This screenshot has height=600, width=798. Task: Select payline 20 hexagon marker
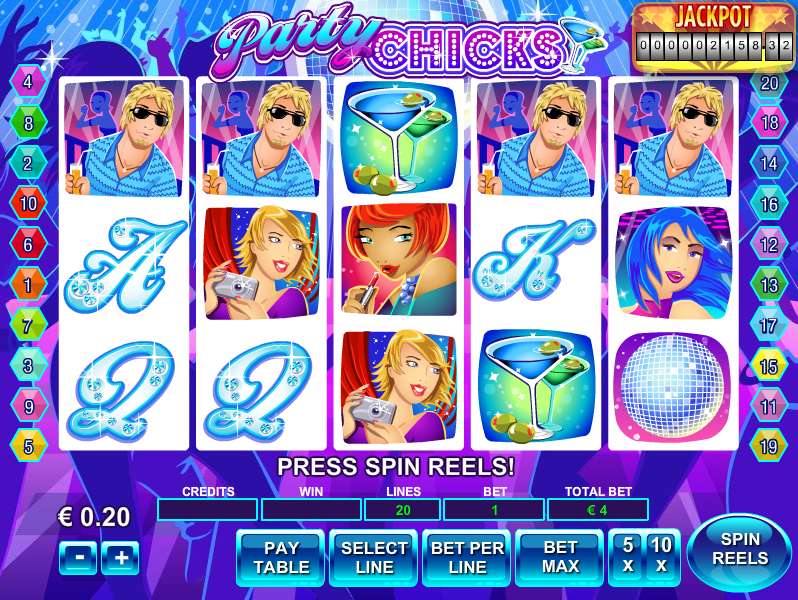[769, 83]
